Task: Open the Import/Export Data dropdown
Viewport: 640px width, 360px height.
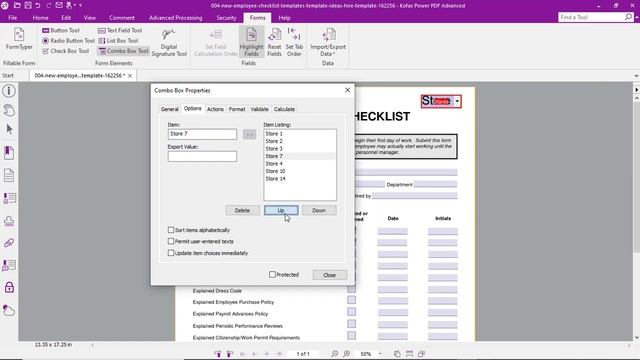Action: (x=328, y=42)
